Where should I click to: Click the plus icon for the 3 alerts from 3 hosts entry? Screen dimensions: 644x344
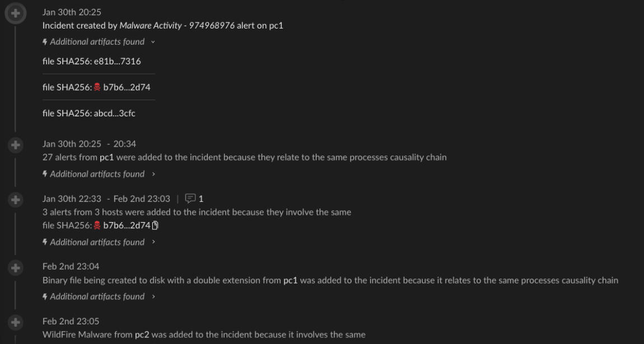tap(16, 200)
